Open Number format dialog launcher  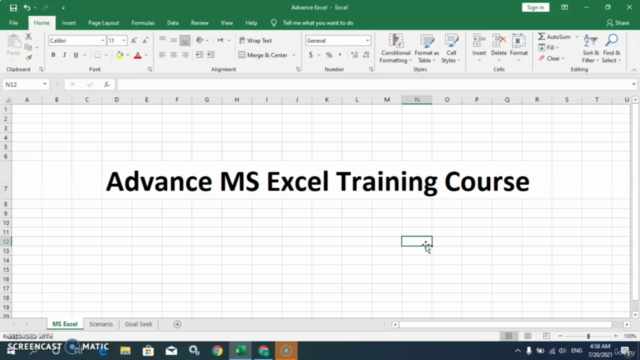coord(371,70)
